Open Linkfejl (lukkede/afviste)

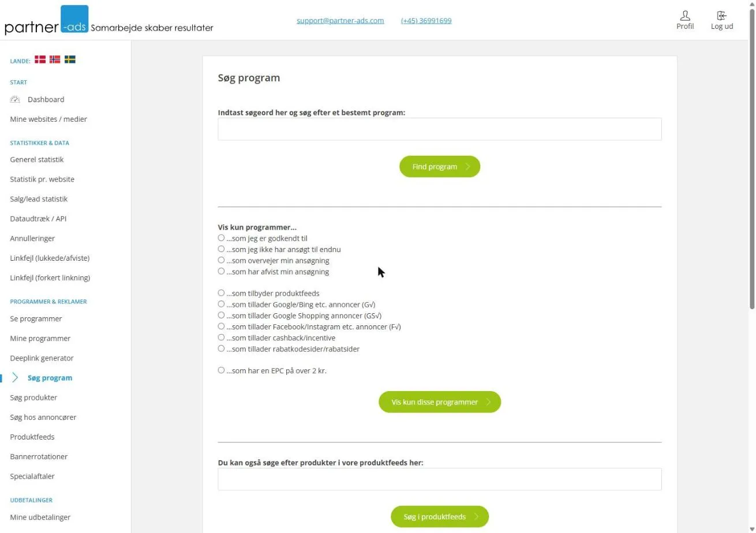coord(50,258)
